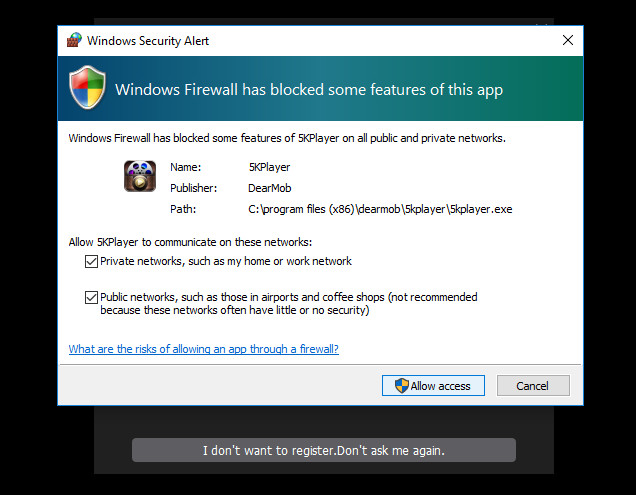The height and width of the screenshot is (495, 636).
Task: Uncheck the Public networks checkbox
Action: [x=91, y=297]
